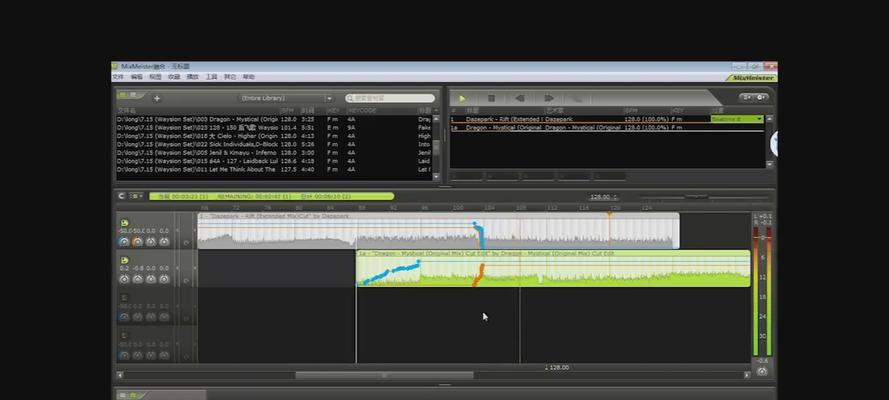Click the timeline scrollbar's right arrow
This screenshot has height=400, width=889.
747,375
